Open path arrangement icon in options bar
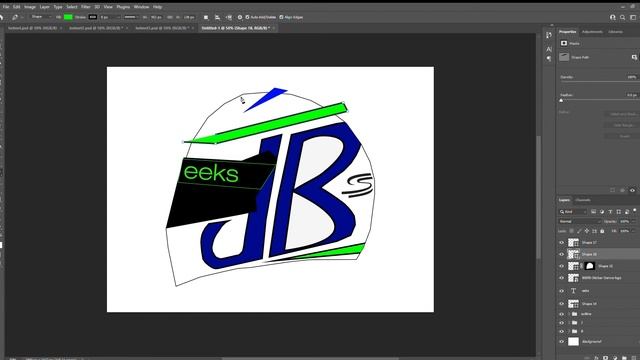Image resolution: width=640 pixels, height=360 pixels. (x=229, y=17)
